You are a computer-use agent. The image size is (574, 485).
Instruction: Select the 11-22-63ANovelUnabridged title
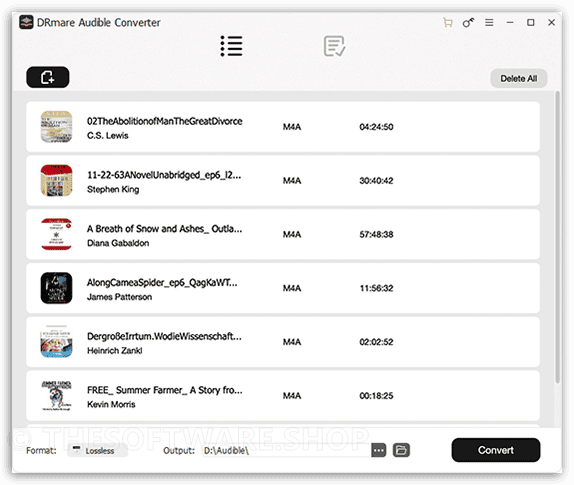click(164, 175)
